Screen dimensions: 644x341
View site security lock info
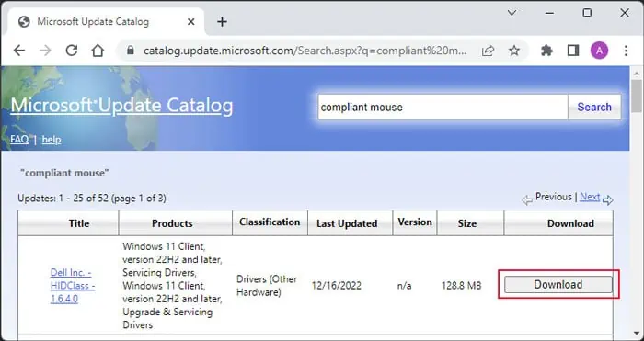pyautogui.click(x=131, y=51)
